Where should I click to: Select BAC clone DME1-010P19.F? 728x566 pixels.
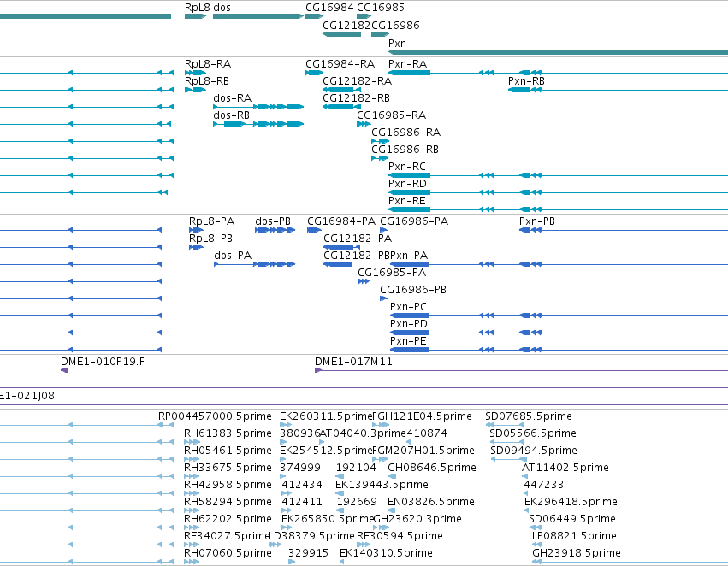click(102, 362)
